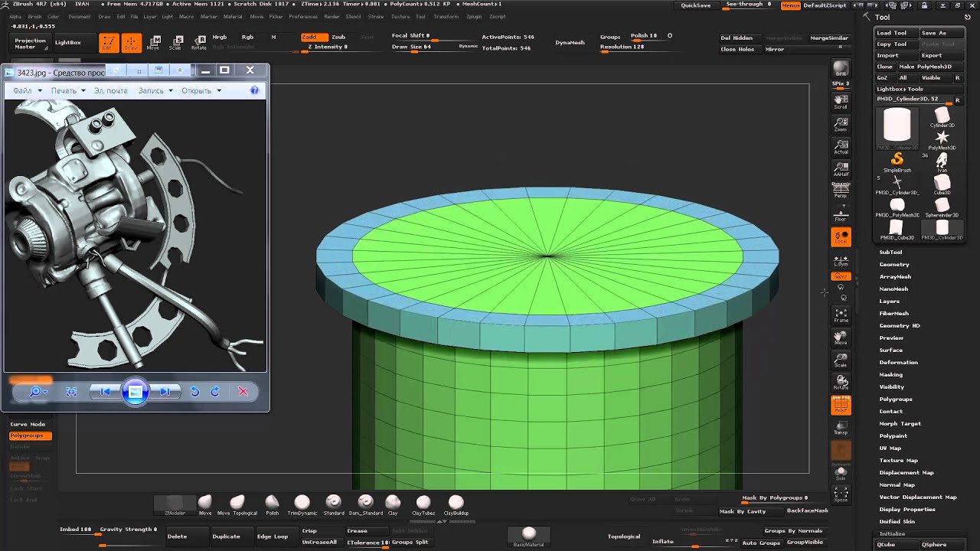Adjust the Draw Size slider
This screenshot has height=551, width=980.
[433, 47]
